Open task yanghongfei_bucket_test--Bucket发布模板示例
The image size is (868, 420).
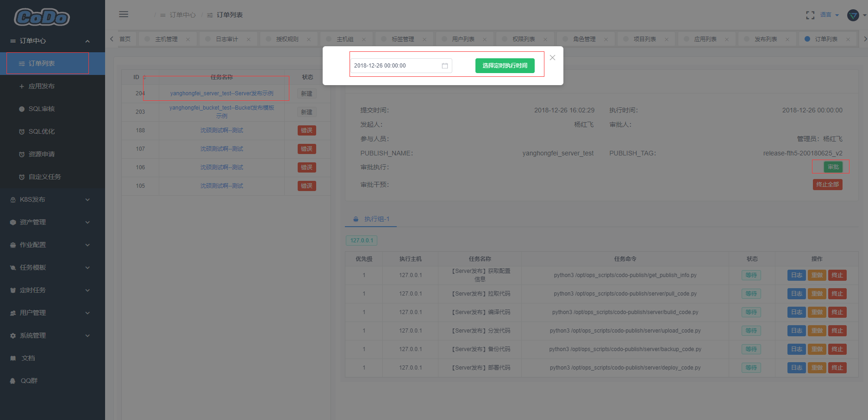(x=222, y=112)
